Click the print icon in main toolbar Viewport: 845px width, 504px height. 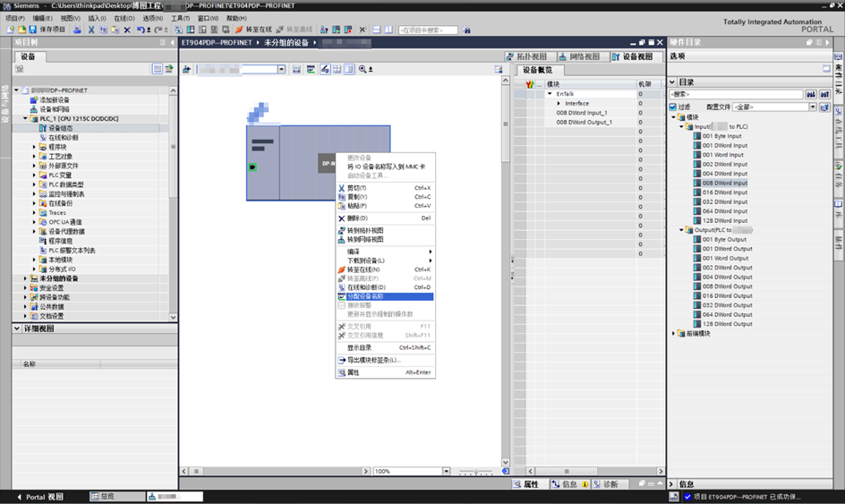(77, 30)
